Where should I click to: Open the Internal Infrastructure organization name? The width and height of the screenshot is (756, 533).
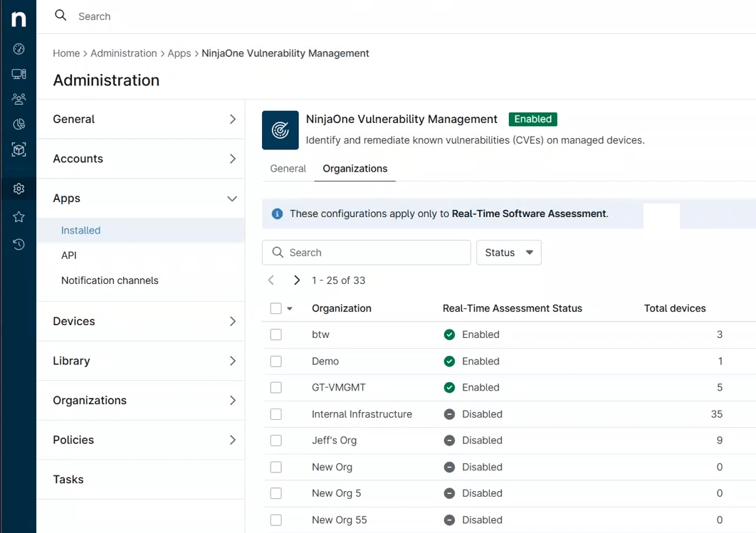pos(362,414)
